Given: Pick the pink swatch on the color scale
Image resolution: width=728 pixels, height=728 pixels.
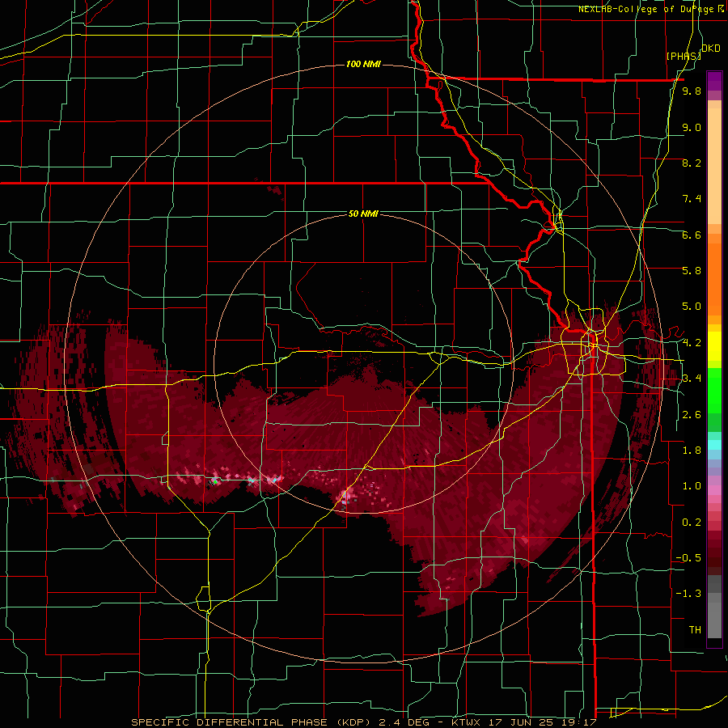Looking at the screenshot, I should (714, 490).
